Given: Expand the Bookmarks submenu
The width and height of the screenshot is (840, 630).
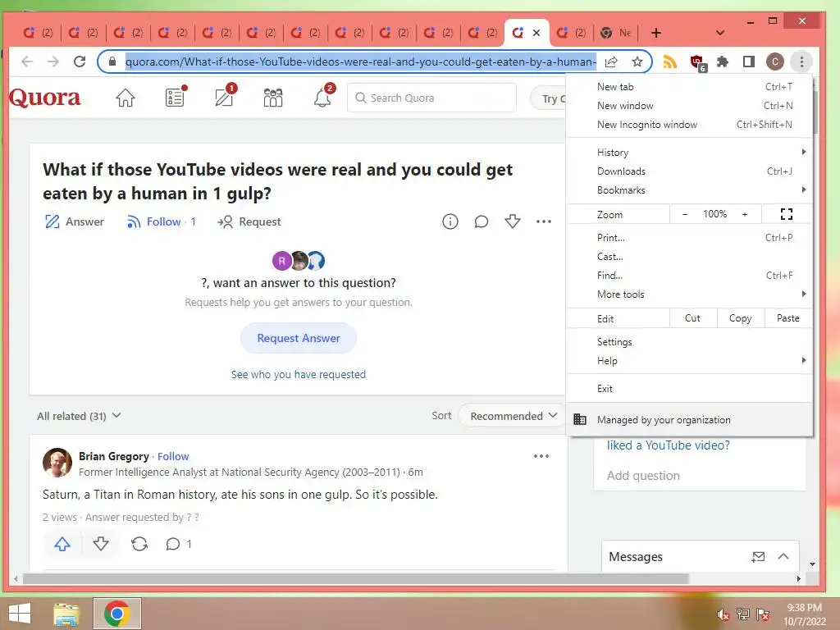Looking at the screenshot, I should pyautogui.click(x=689, y=190).
